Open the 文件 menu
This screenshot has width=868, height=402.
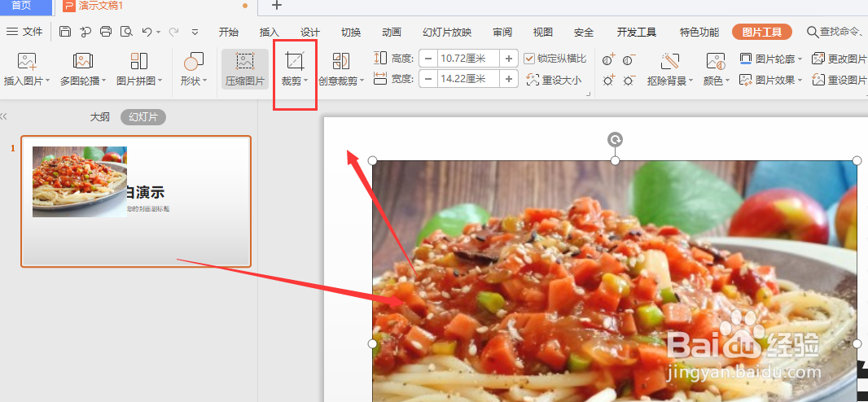pyautogui.click(x=24, y=32)
